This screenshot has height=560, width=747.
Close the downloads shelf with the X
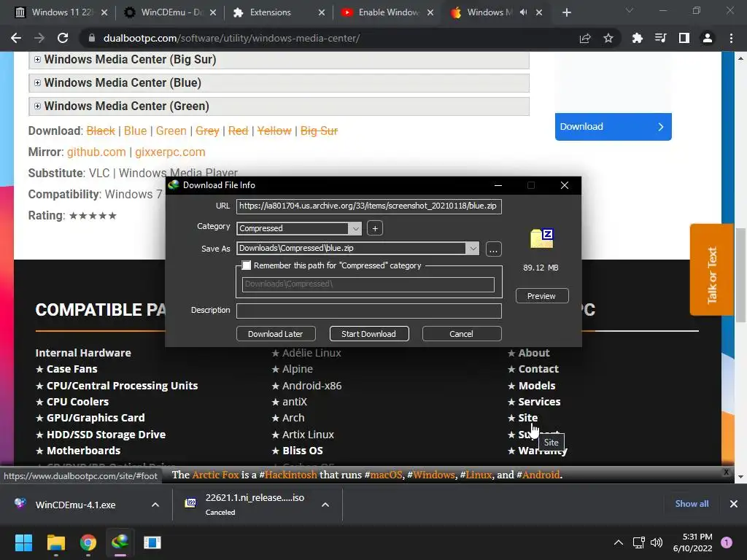tap(734, 504)
